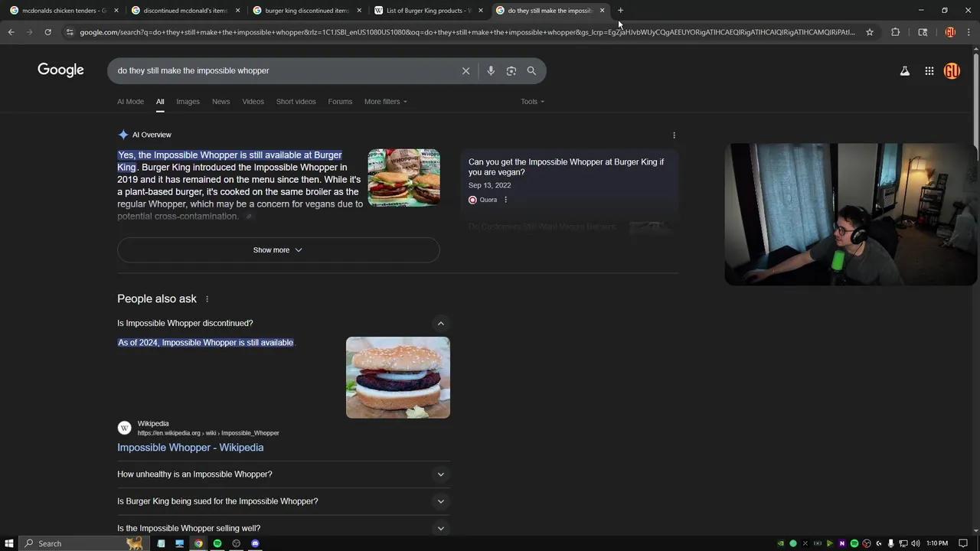Open Windows Start menu
The image size is (980, 551).
click(9, 543)
